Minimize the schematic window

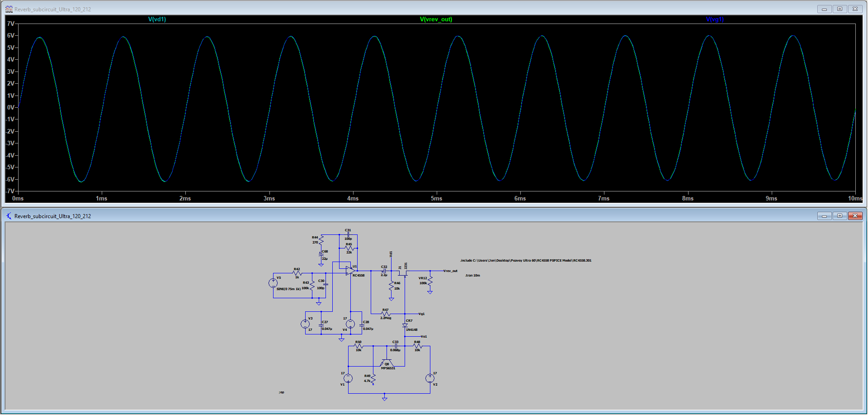tap(824, 216)
